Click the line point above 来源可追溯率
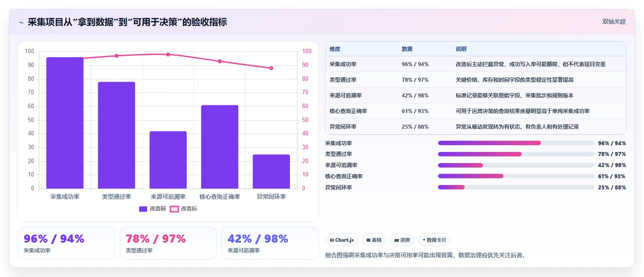 [168, 55]
